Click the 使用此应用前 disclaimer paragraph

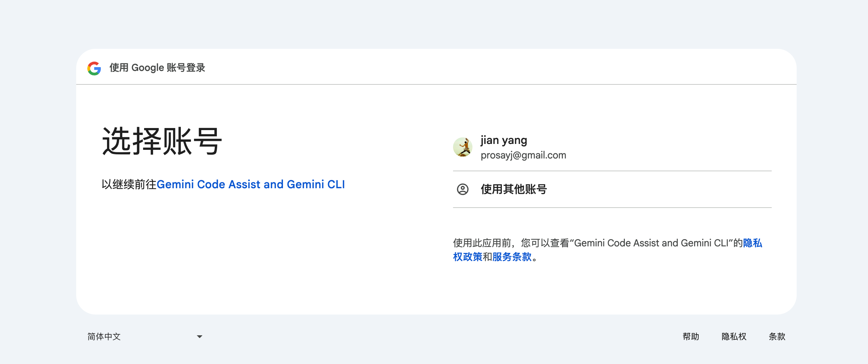[x=608, y=250]
